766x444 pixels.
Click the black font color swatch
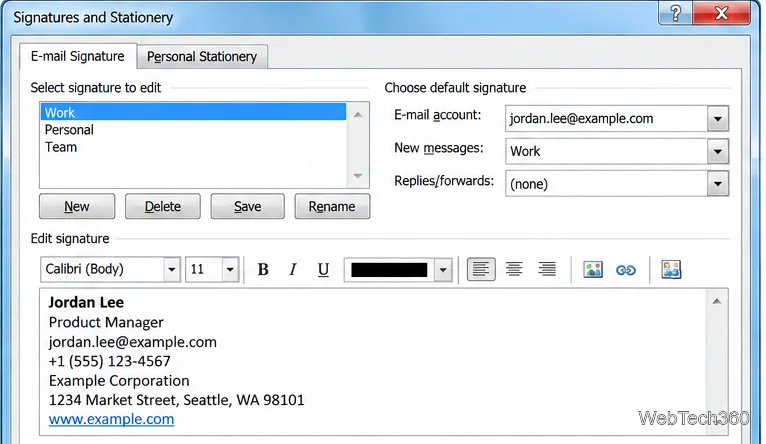tap(389, 270)
